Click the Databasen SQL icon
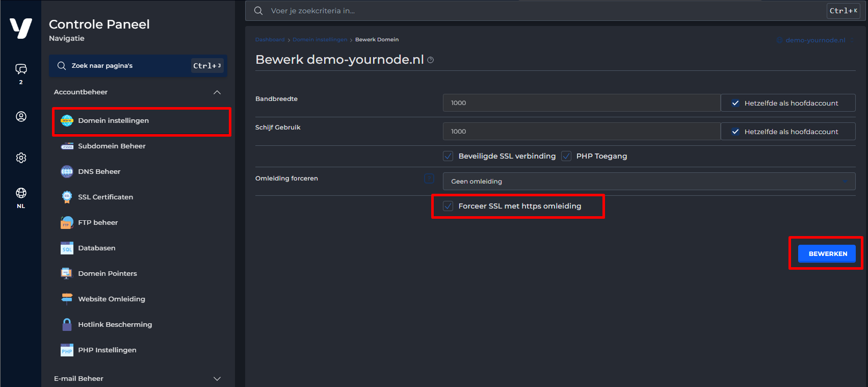This screenshot has height=387, width=868. coord(67,248)
